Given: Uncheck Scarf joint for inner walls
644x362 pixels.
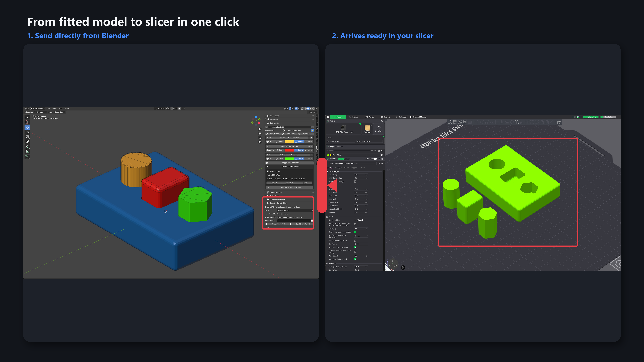Looking at the screenshot, I should [x=355, y=247].
